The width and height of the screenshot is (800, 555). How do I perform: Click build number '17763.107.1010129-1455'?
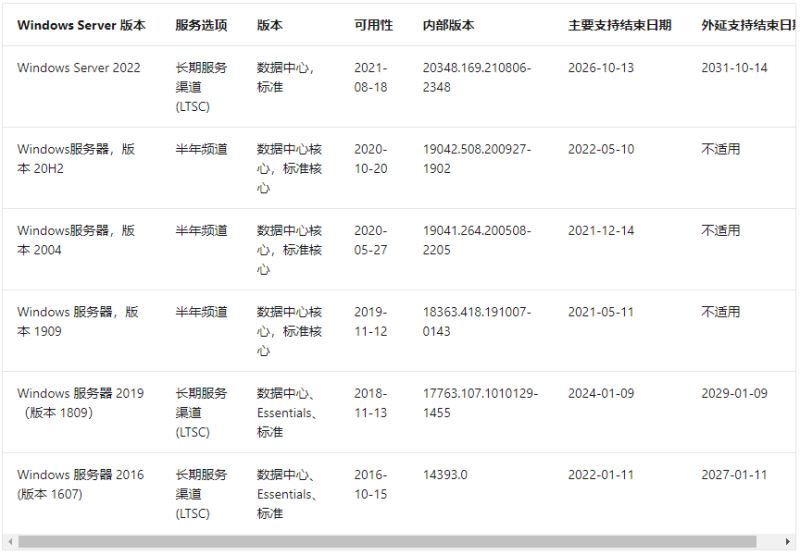(480, 403)
